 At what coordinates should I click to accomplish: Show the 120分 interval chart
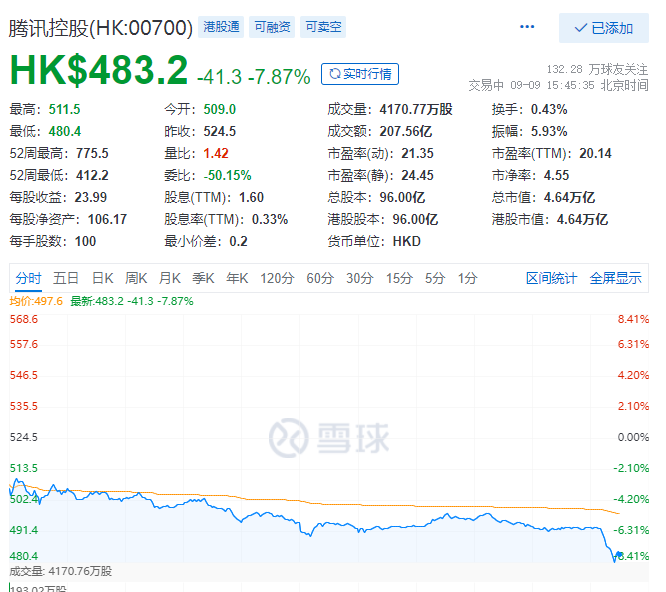[277, 279]
